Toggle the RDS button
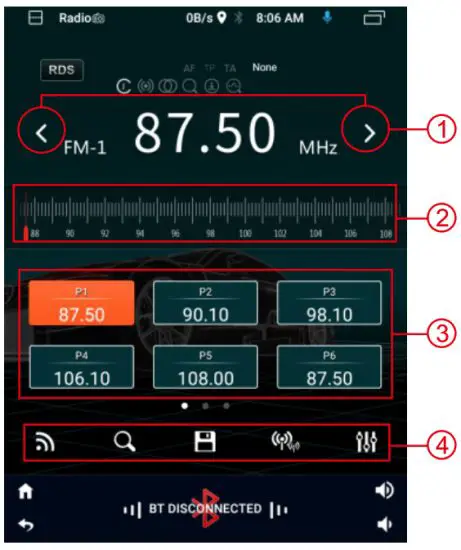 coord(62,70)
